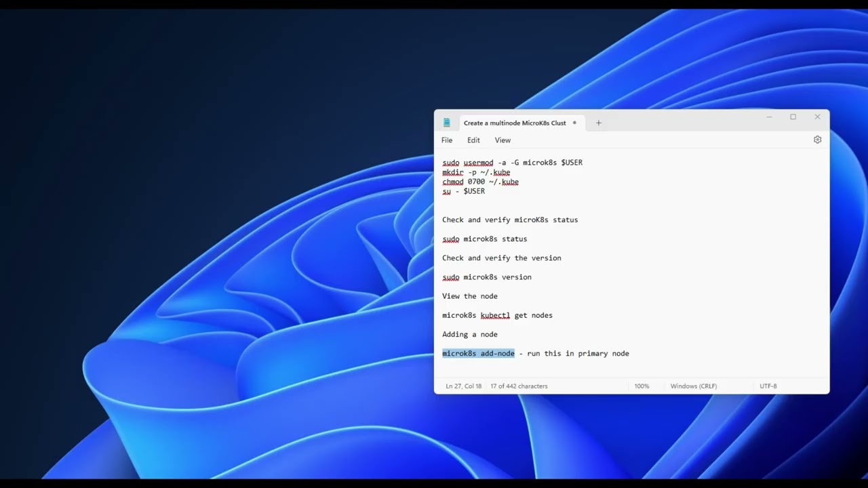Viewport: 868px width, 488px height.
Task: Click the 'sudo microk8s status' line
Action: 484,239
